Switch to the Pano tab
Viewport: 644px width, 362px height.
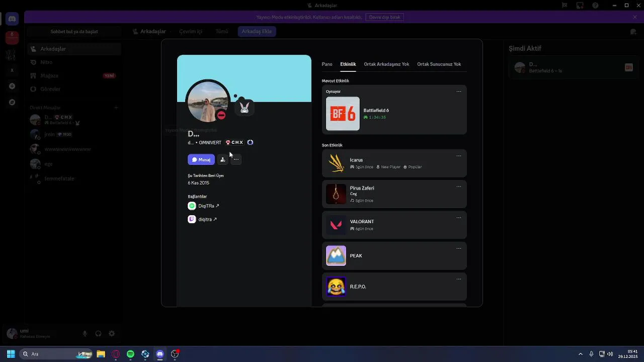coord(327,64)
